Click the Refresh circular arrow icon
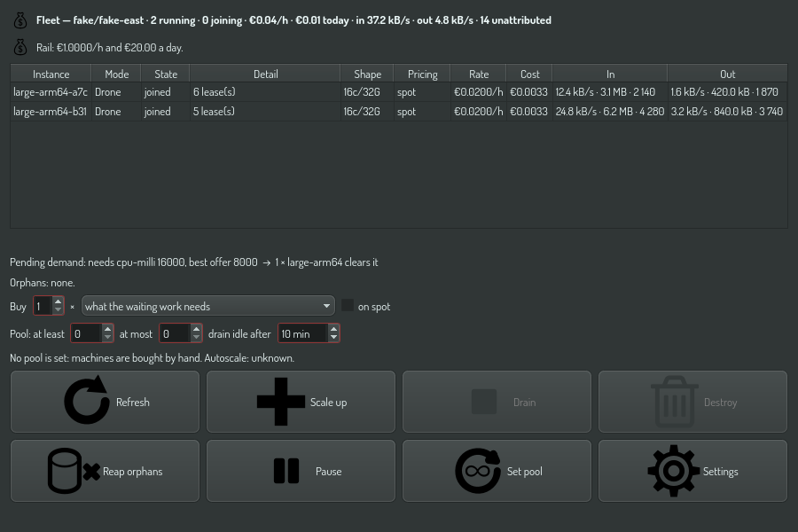 [87, 400]
